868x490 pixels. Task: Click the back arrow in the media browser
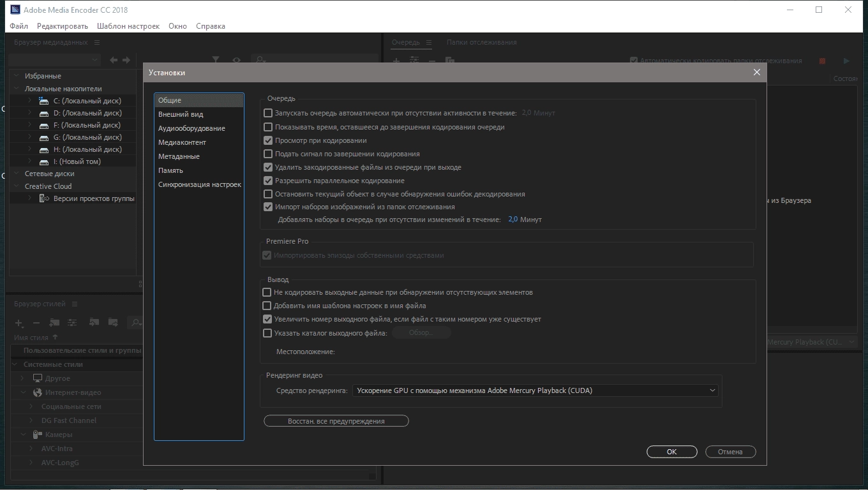114,60
